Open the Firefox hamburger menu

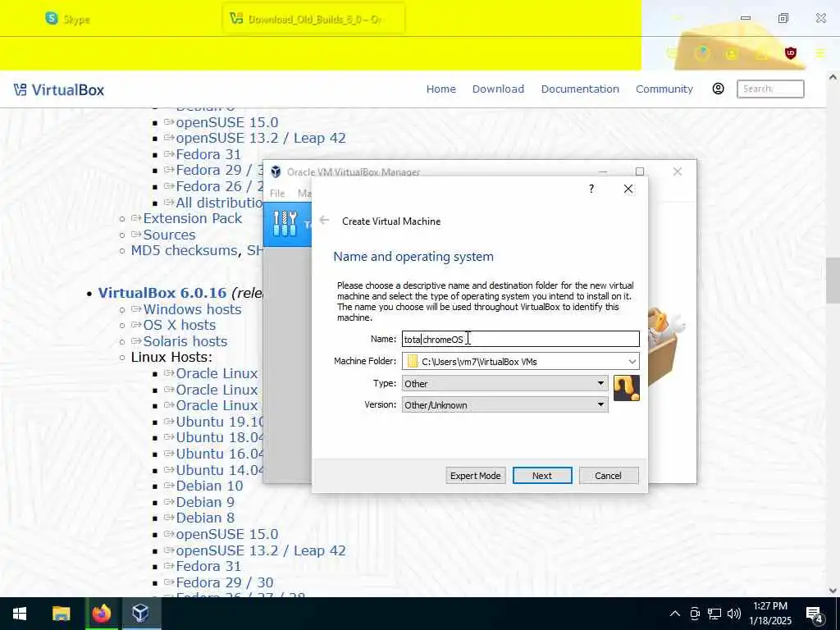820,53
